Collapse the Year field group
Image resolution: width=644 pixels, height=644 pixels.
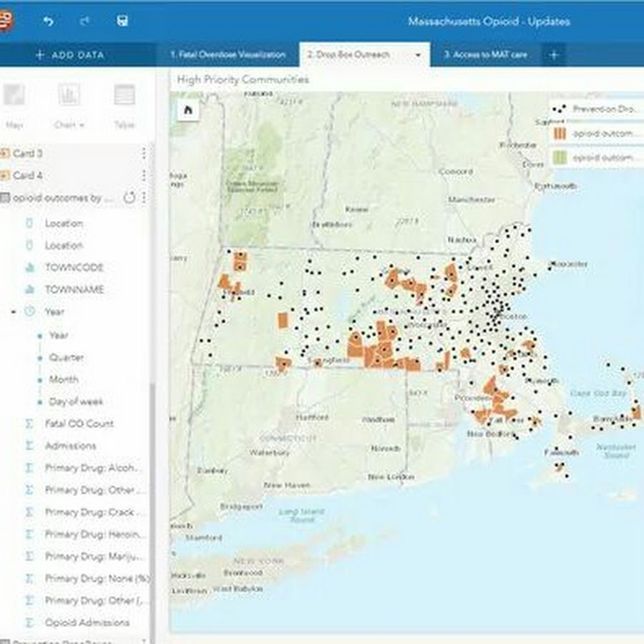[x=14, y=312]
